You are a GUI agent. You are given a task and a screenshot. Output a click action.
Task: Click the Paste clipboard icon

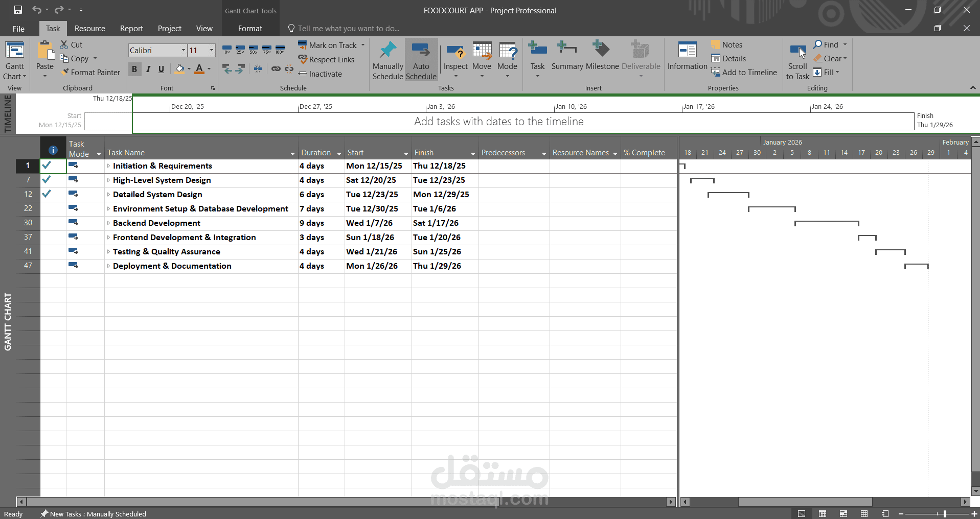tap(45, 51)
